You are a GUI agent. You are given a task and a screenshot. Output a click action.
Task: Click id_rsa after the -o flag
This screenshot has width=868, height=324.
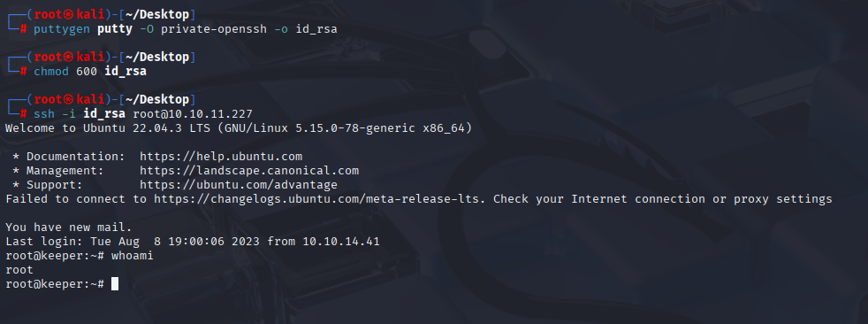(316, 29)
